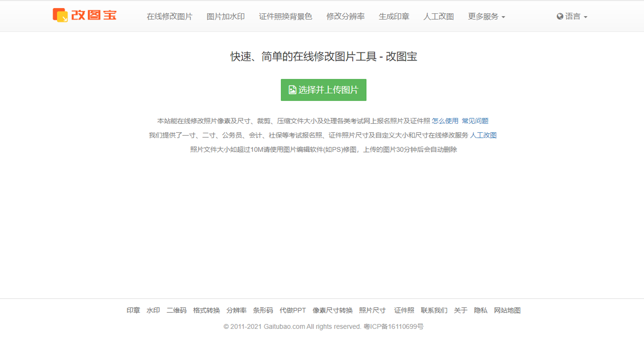Open the 图片加水印 nav item
644x355 pixels.
point(226,16)
